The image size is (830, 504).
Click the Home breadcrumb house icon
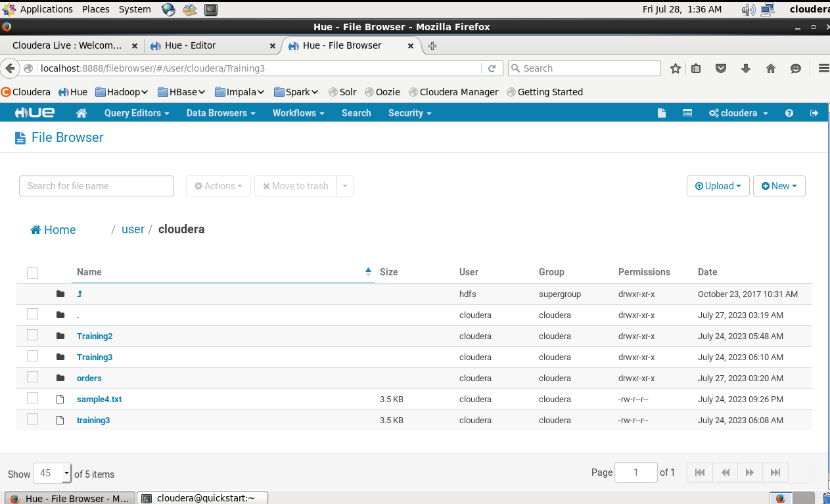(35, 229)
